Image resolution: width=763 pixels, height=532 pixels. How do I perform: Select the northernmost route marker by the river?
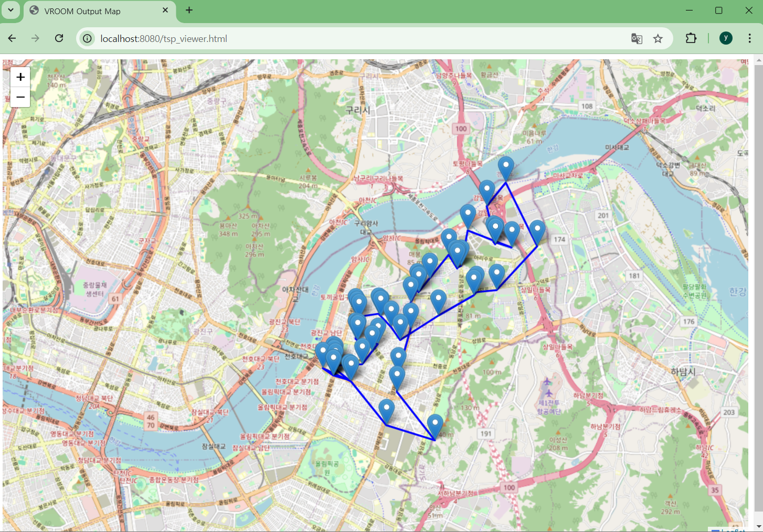tap(505, 168)
